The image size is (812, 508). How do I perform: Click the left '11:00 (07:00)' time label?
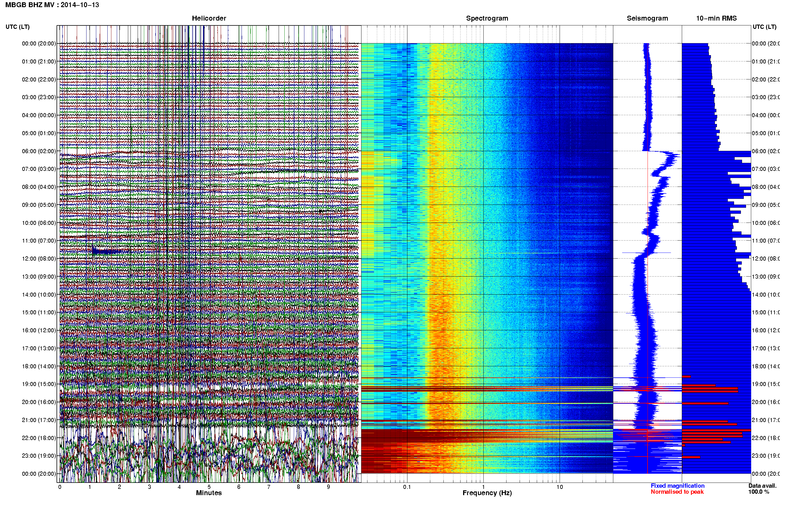[39, 241]
